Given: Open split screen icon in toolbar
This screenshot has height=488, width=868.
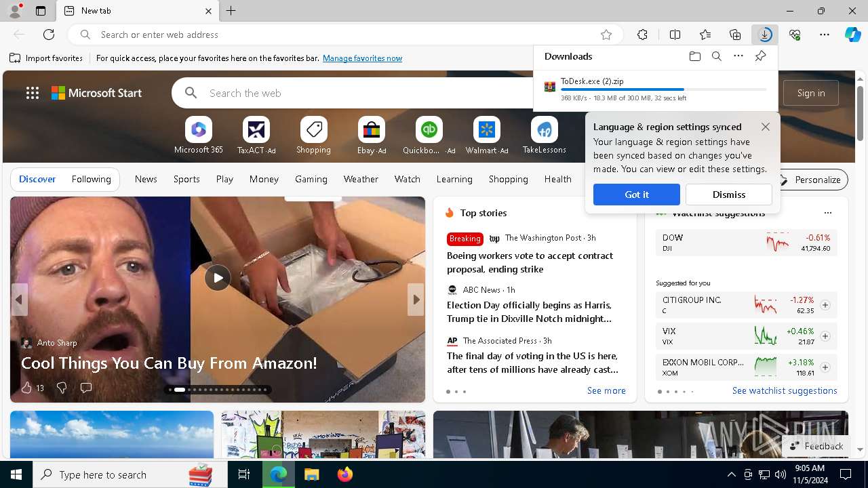Looking at the screenshot, I should point(675,35).
